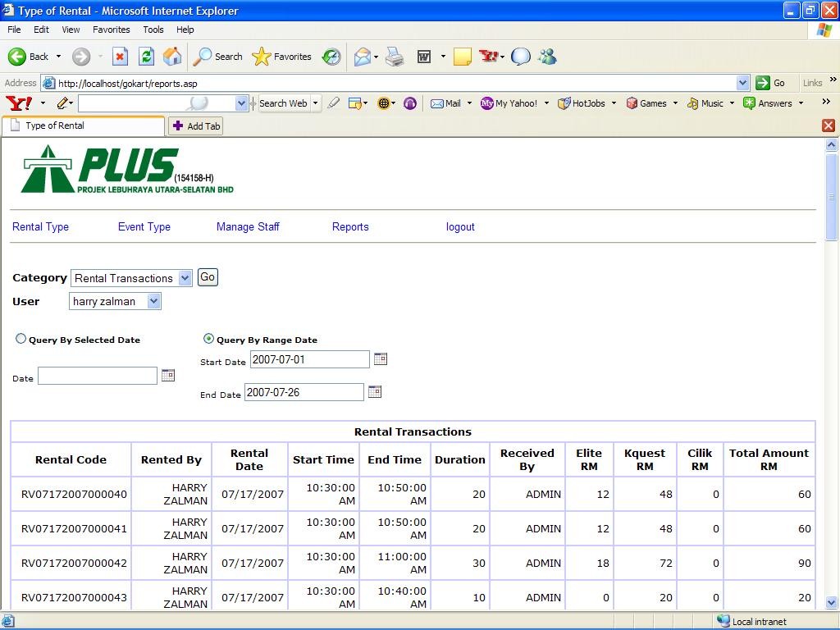Click the Go button beside Category
Image resolution: width=840 pixels, height=630 pixels.
pos(207,276)
